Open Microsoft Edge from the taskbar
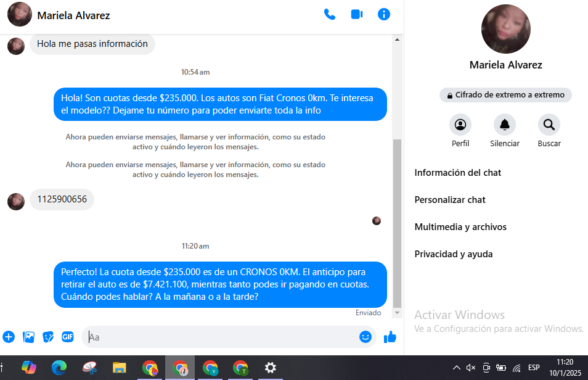 (59, 368)
